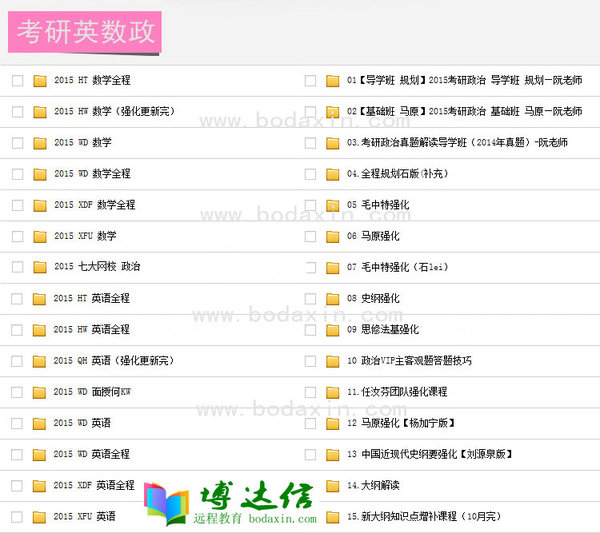
Task: Open folder name 15.新大纲知识点增补课程（10月完）
Action: [424, 517]
